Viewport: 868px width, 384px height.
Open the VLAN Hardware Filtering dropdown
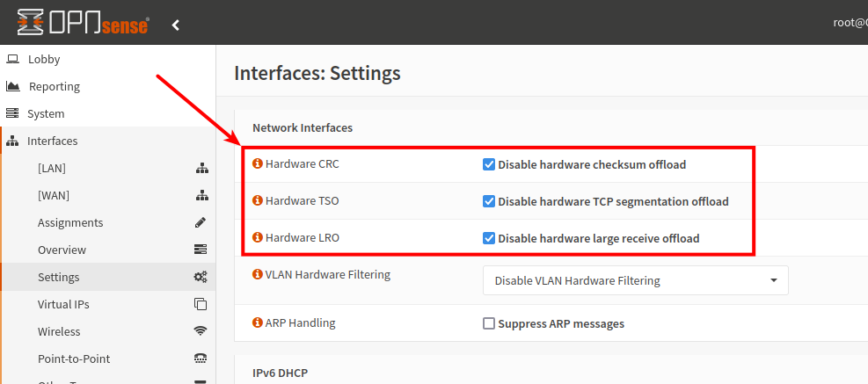pyautogui.click(x=635, y=280)
